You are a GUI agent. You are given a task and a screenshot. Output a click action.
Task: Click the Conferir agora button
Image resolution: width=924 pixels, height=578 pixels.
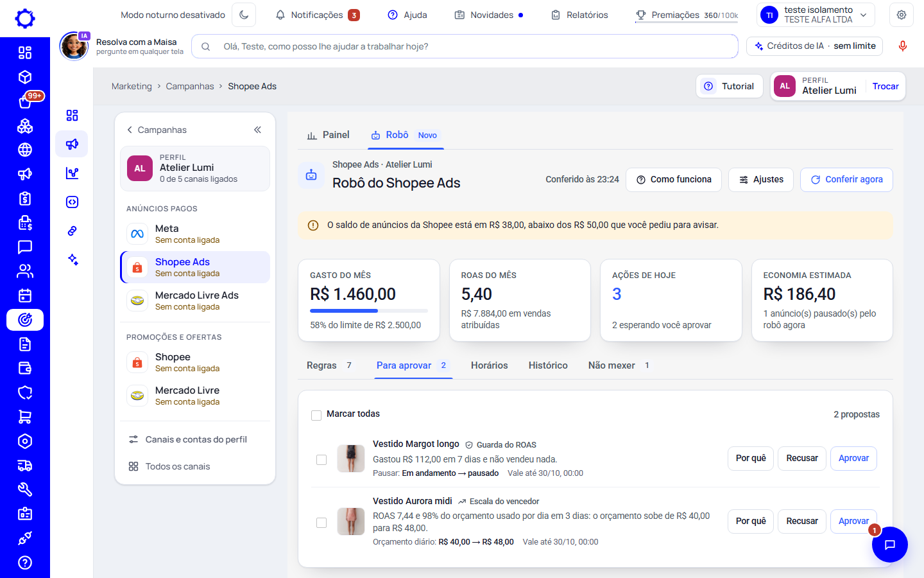click(x=846, y=180)
